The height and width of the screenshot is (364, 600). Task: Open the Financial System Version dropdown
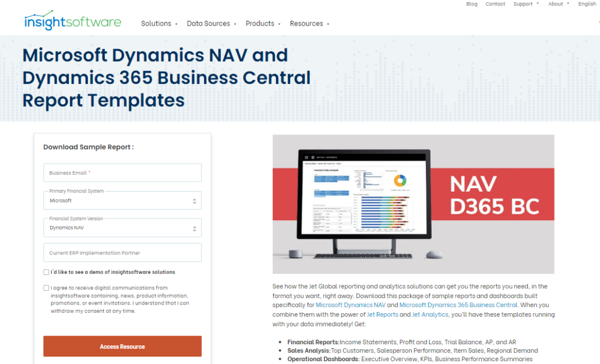[x=122, y=228]
